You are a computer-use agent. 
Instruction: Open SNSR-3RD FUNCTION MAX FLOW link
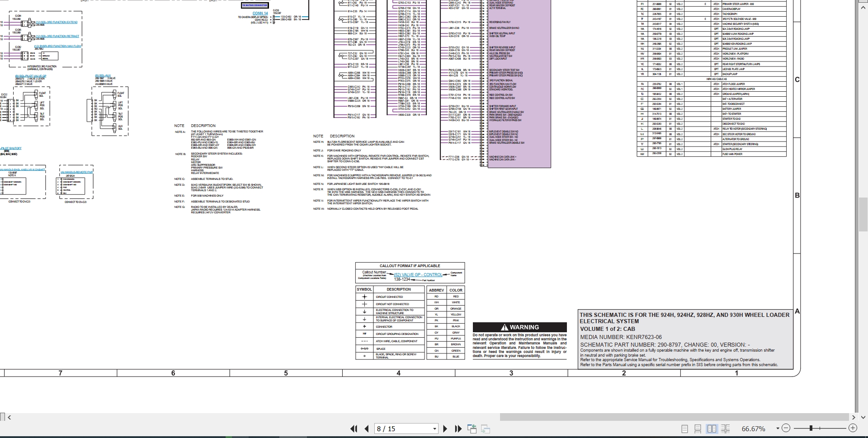[x=58, y=46]
